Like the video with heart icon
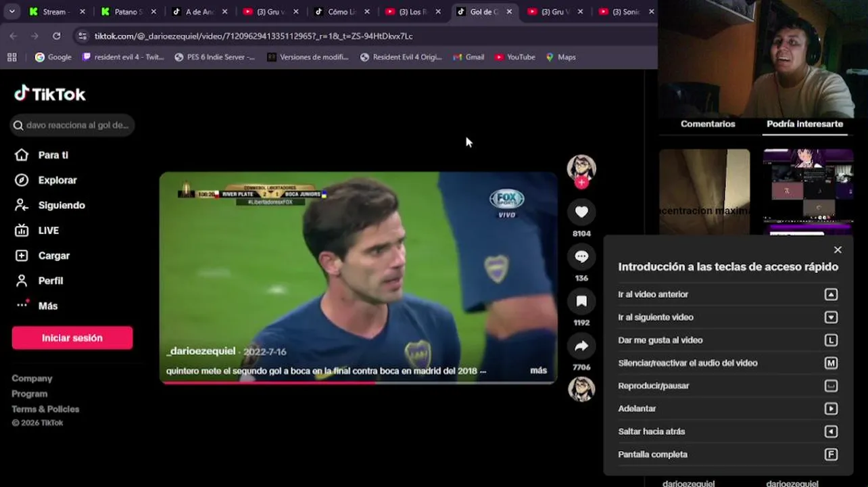Viewport: 868px width, 487px height. tap(581, 212)
